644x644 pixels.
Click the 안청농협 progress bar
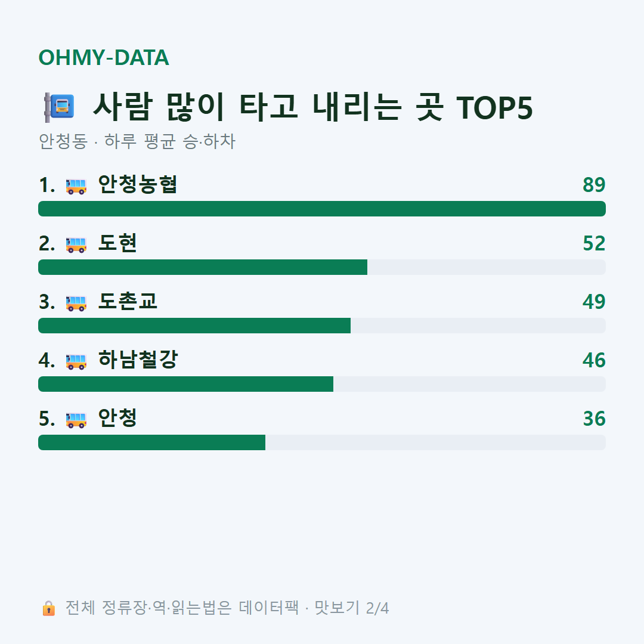click(322, 209)
